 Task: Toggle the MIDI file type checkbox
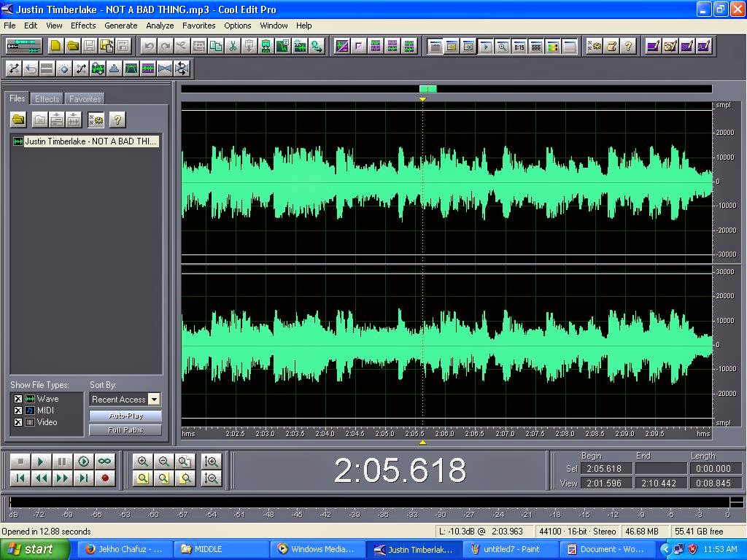18,411
